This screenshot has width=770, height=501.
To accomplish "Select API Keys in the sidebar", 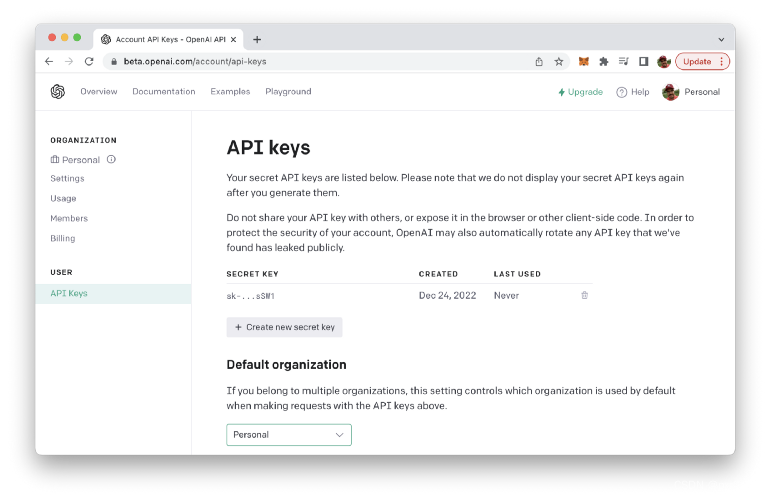I will click(x=113, y=294).
